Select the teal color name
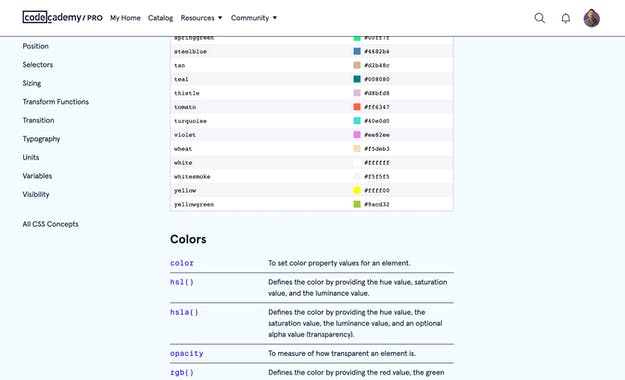Screen dimensions: 625x380 181,79
